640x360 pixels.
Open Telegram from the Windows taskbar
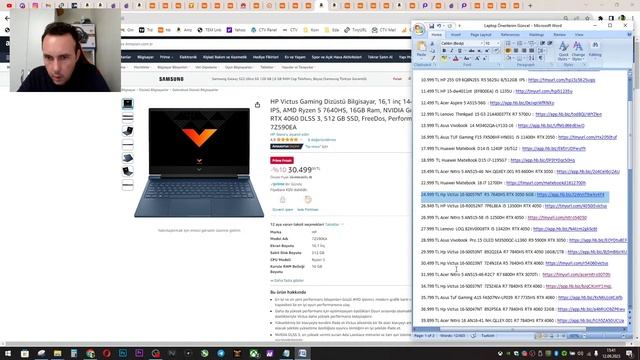(221, 353)
